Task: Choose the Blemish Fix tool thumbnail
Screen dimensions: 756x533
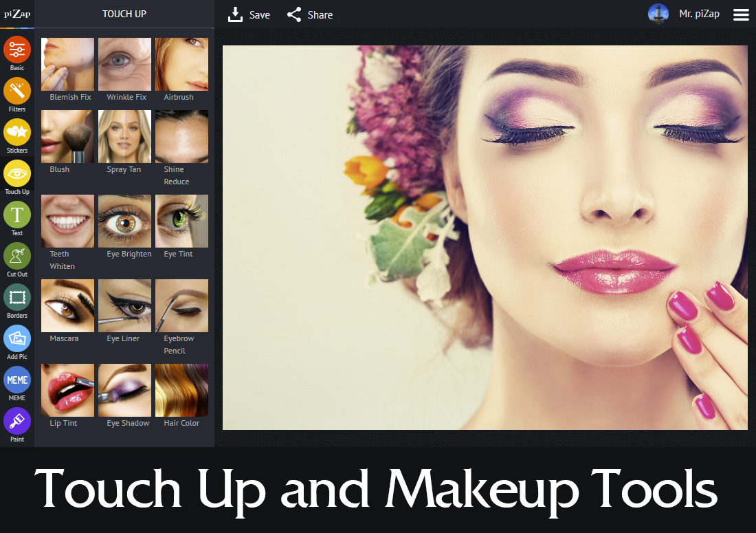Action: click(x=67, y=64)
